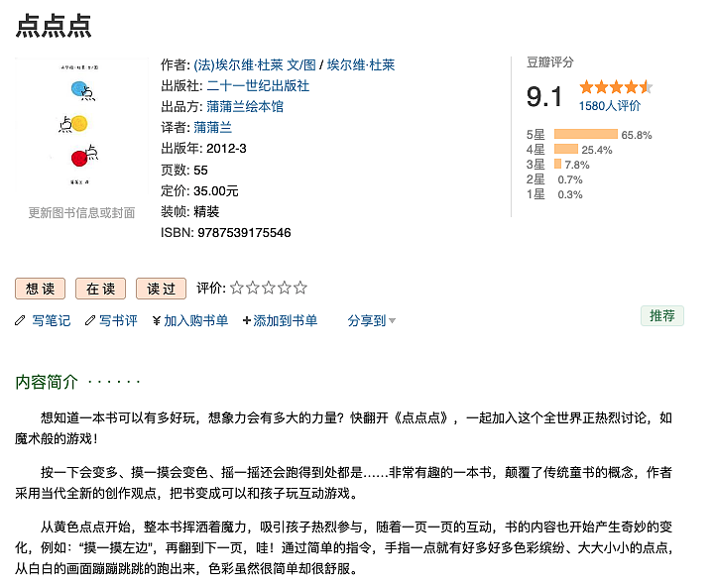Click the pencil icon for 写笔记
713x588 pixels.
[21, 320]
